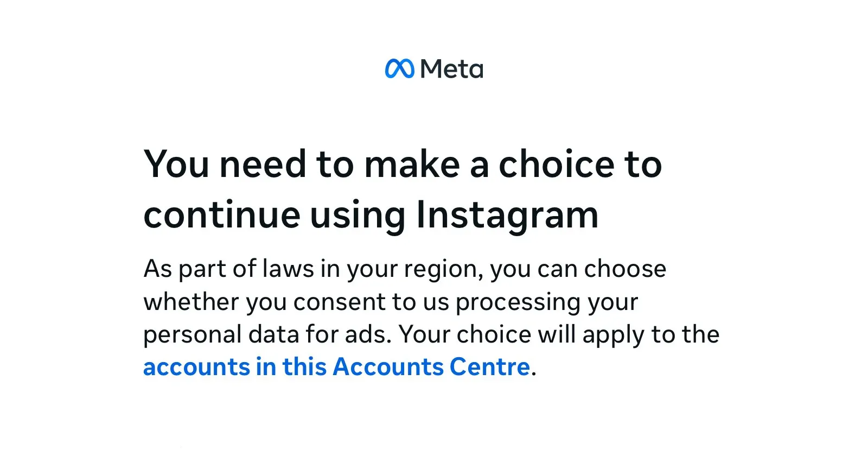Click the Meta wordmark text
868x456 pixels.
[451, 69]
